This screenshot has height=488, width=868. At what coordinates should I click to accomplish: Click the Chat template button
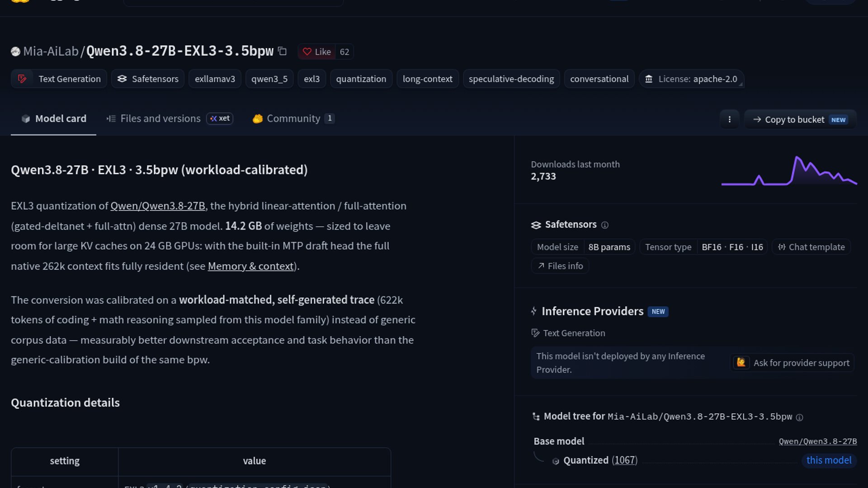coord(811,247)
